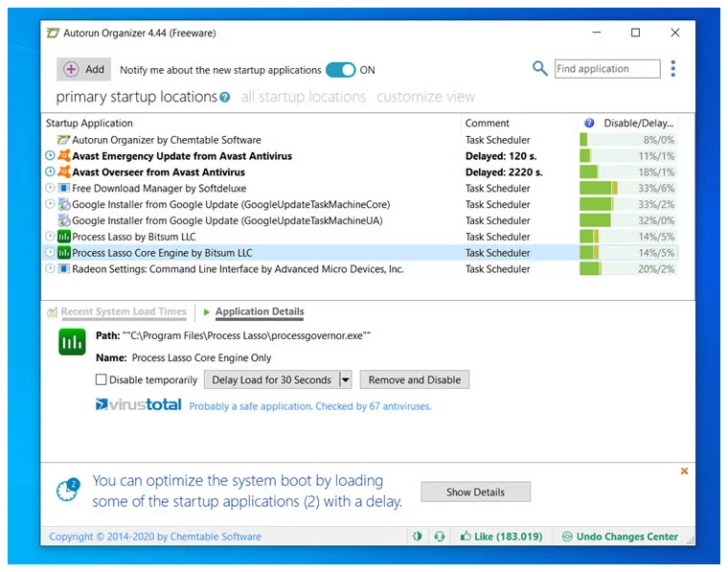Click clock icon beside Radeon Settings entry
The image size is (728, 572).
tap(50, 269)
